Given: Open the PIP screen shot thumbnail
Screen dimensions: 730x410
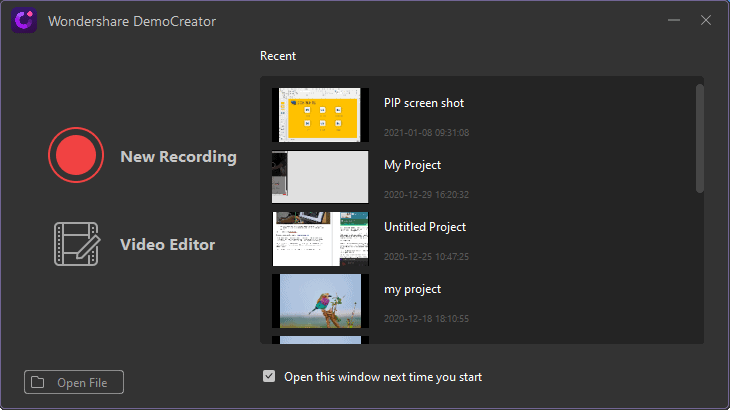Looking at the screenshot, I should [320, 115].
